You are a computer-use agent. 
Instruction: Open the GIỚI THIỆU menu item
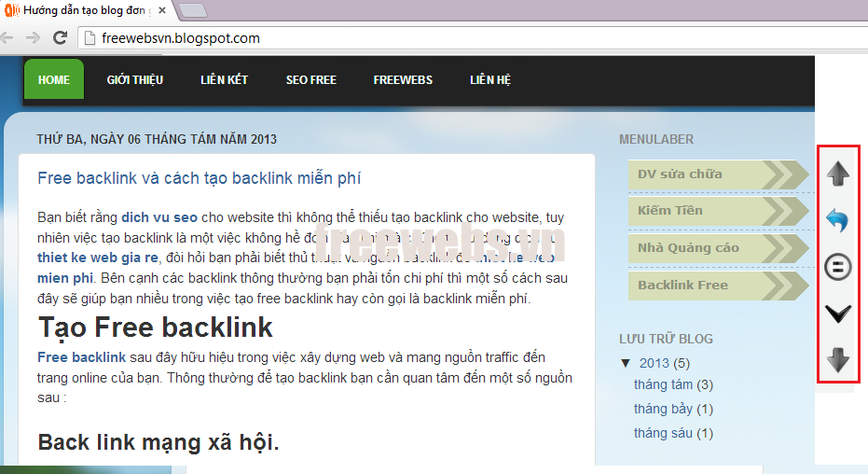134,79
